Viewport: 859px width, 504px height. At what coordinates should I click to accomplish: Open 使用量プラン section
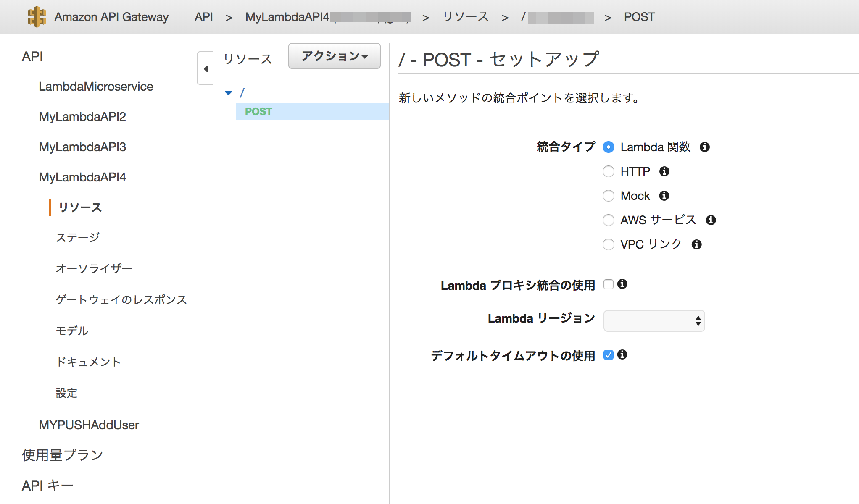coord(63,455)
